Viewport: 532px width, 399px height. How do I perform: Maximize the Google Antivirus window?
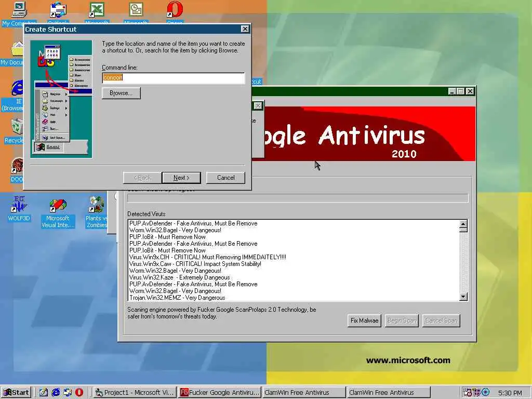(x=460, y=91)
